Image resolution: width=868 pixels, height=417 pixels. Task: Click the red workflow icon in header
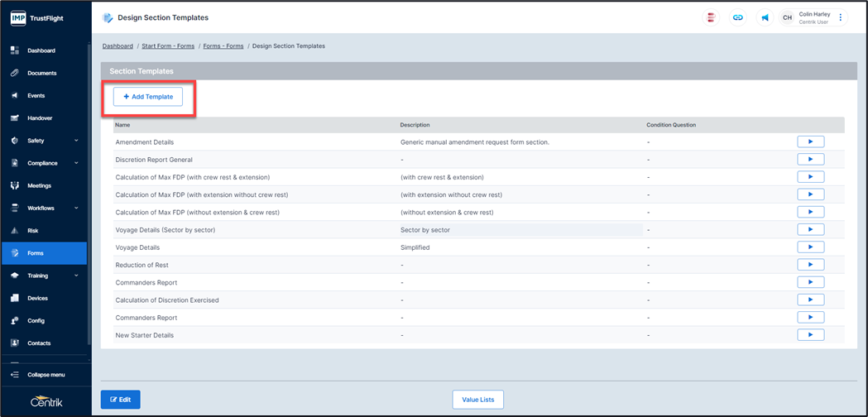pyautogui.click(x=711, y=17)
